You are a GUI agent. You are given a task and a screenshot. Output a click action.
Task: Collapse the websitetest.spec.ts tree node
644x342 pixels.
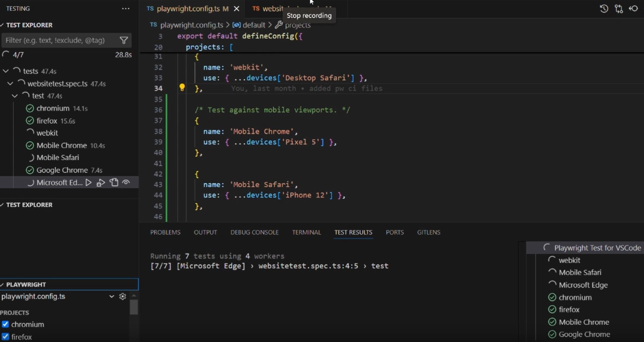coord(10,84)
